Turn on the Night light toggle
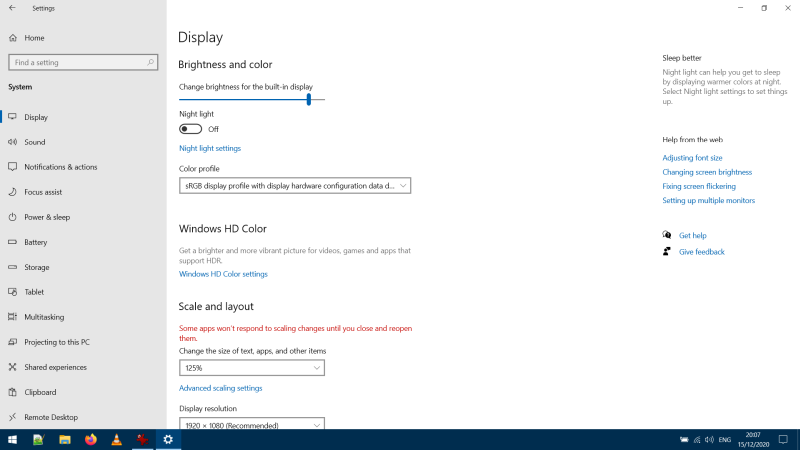800x450 pixels. coord(190,129)
